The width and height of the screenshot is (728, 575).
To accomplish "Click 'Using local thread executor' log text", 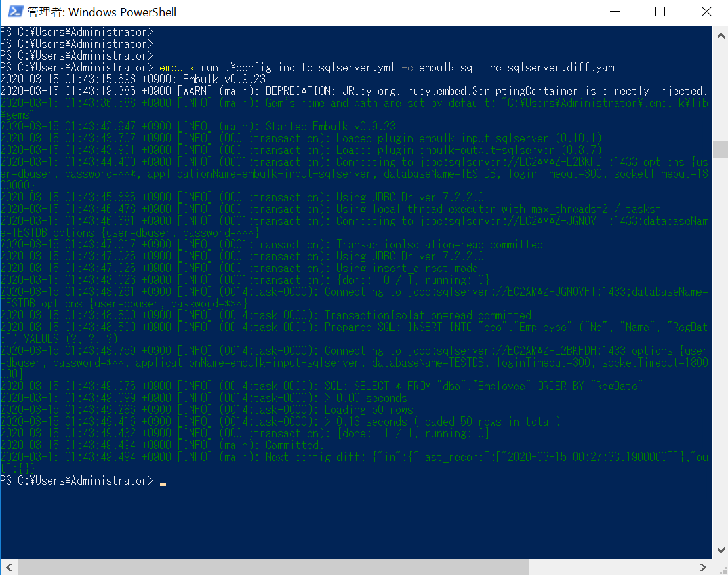I will pos(416,209).
